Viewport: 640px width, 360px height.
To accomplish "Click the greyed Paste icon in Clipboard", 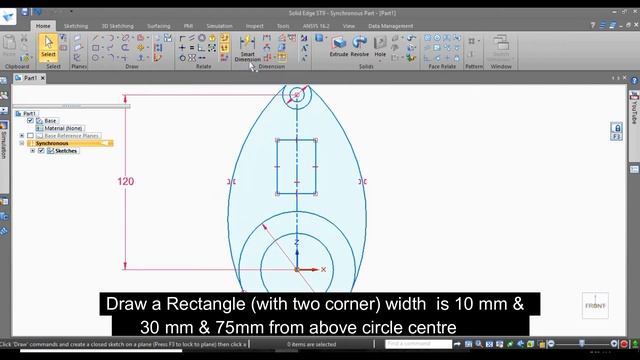I will (9, 45).
